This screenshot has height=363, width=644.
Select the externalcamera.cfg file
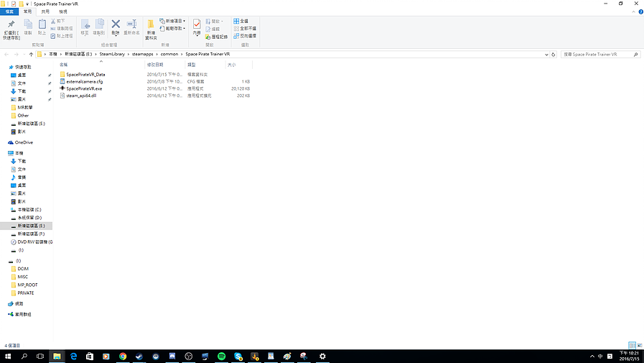click(84, 81)
